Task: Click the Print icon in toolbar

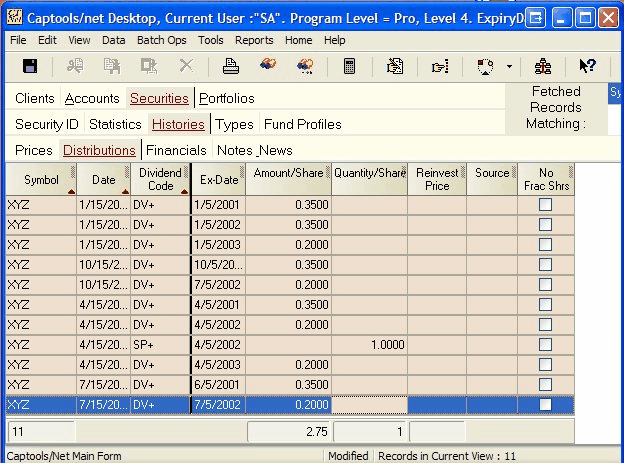Action: tap(231, 66)
